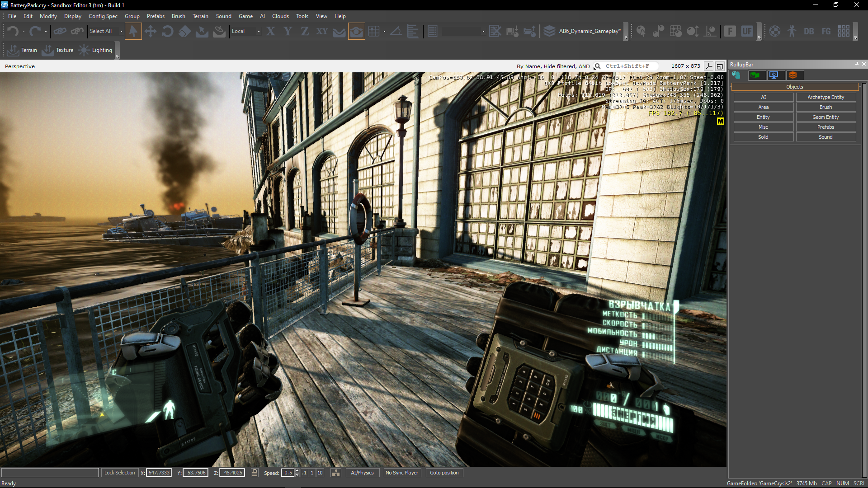Activate the Rotate tool icon
This screenshot has width=868, height=488.
point(167,31)
